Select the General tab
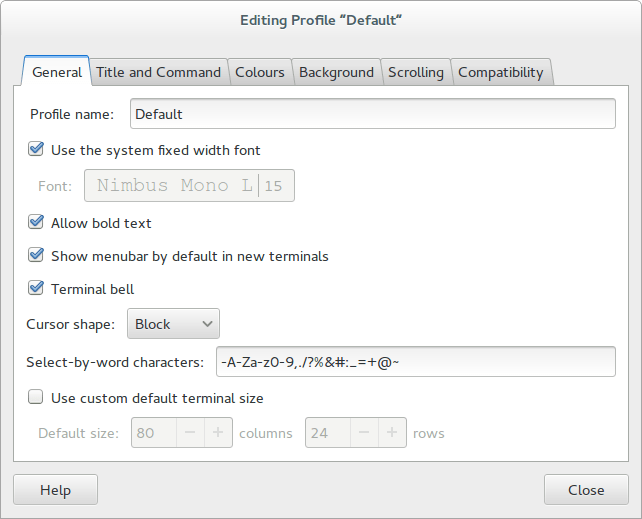 click(x=57, y=72)
